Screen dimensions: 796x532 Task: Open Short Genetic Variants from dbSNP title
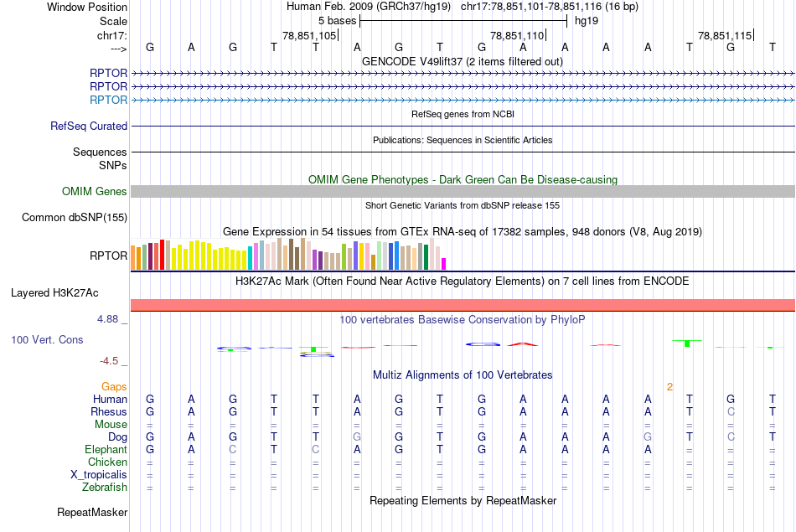(x=463, y=205)
